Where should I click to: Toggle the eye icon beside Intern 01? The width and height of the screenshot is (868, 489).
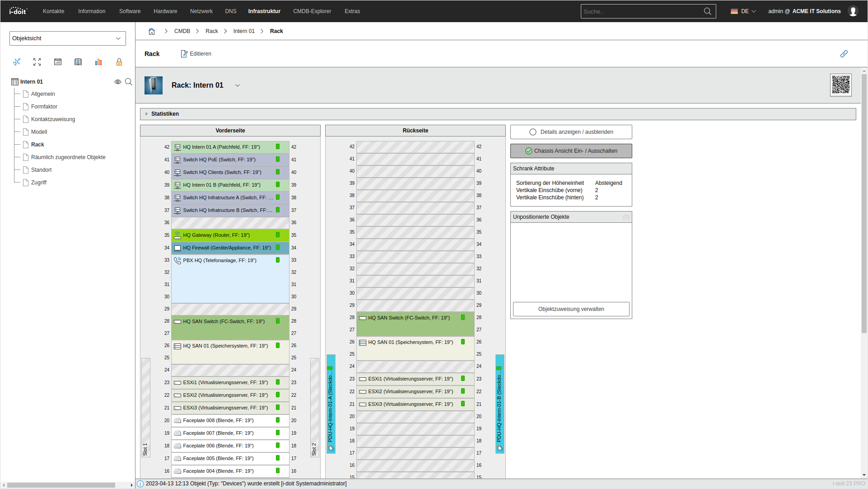117,82
